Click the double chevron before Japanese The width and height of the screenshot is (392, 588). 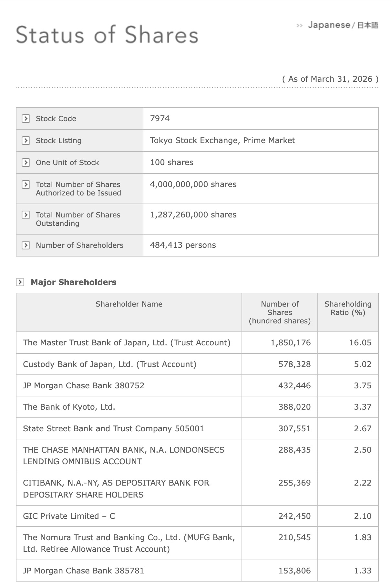pos(299,26)
